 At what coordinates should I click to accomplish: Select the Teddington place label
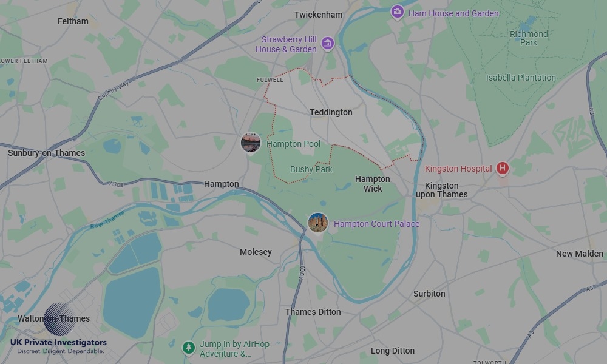click(331, 112)
